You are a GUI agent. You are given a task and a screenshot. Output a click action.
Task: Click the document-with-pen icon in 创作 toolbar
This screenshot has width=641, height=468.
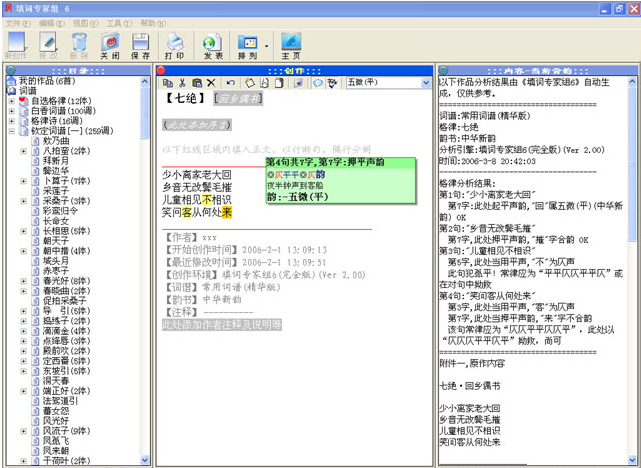(x=264, y=83)
